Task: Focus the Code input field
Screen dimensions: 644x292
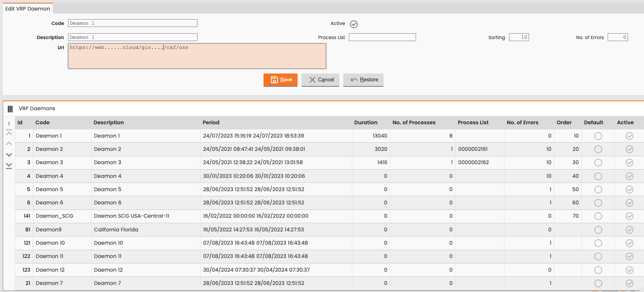Action: click(x=133, y=23)
